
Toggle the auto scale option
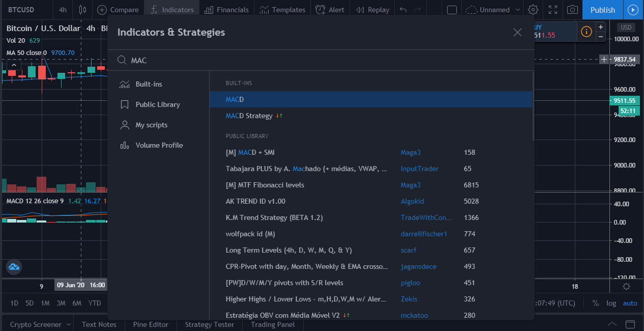[630, 303]
